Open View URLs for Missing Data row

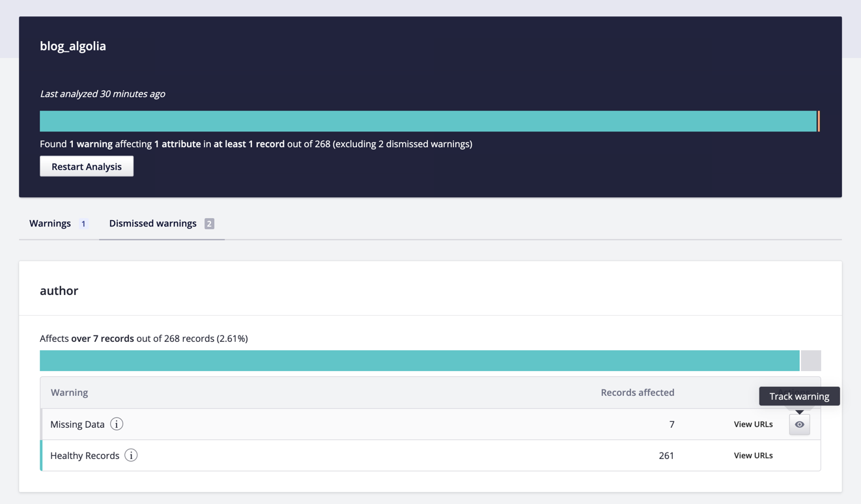pos(753,424)
